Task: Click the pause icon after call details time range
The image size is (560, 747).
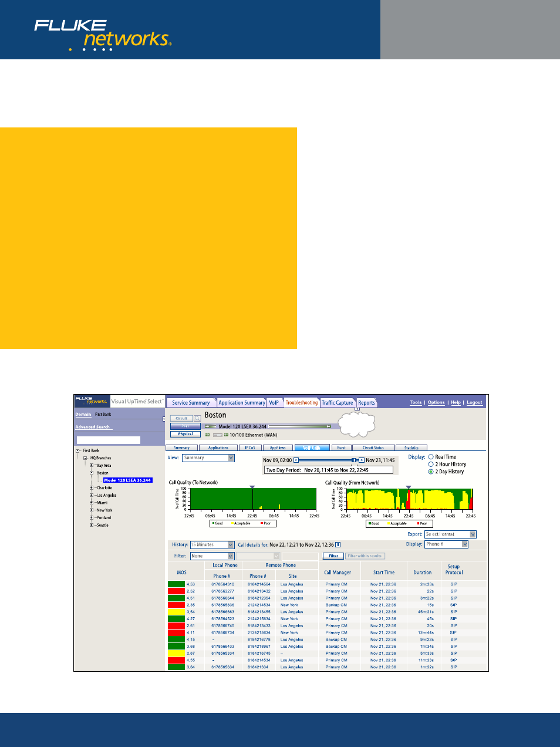Action: 338,545
